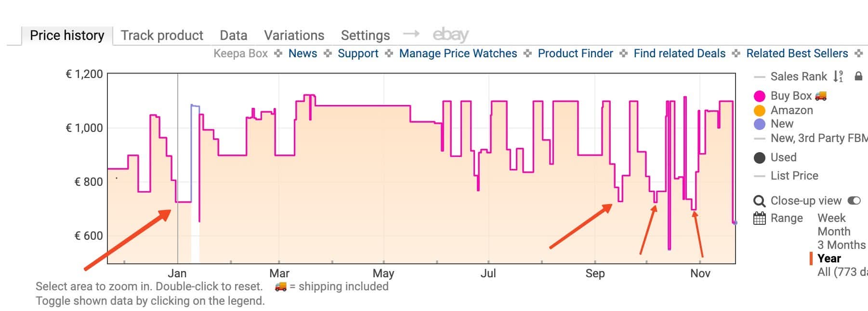Open the Product Finder link
Viewport: 868px width, 311px height.
point(575,53)
